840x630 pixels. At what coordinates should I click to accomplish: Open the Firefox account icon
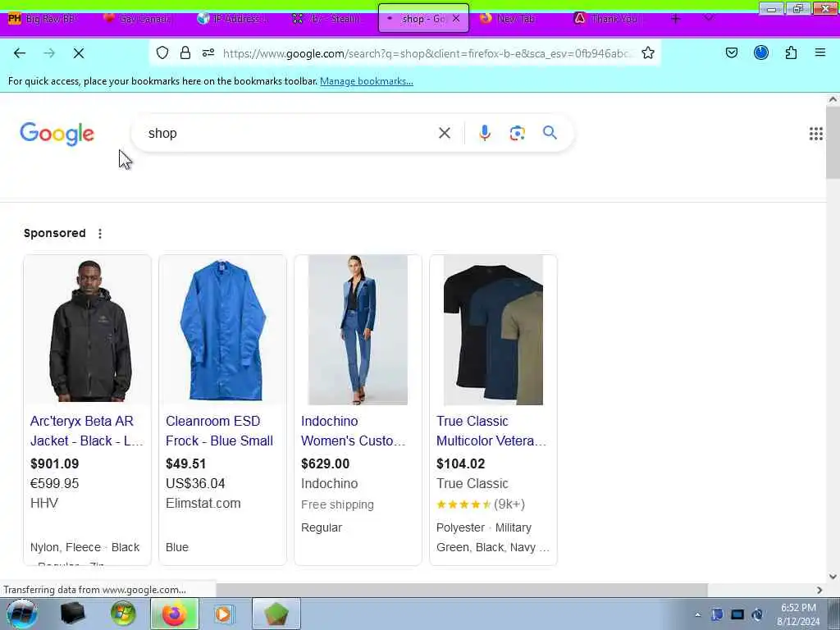click(761, 52)
